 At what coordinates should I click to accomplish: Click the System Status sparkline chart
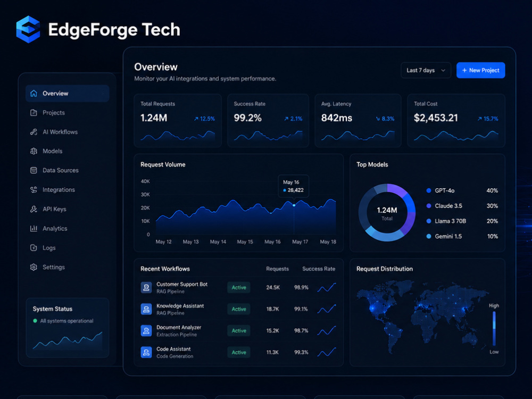[x=68, y=340]
